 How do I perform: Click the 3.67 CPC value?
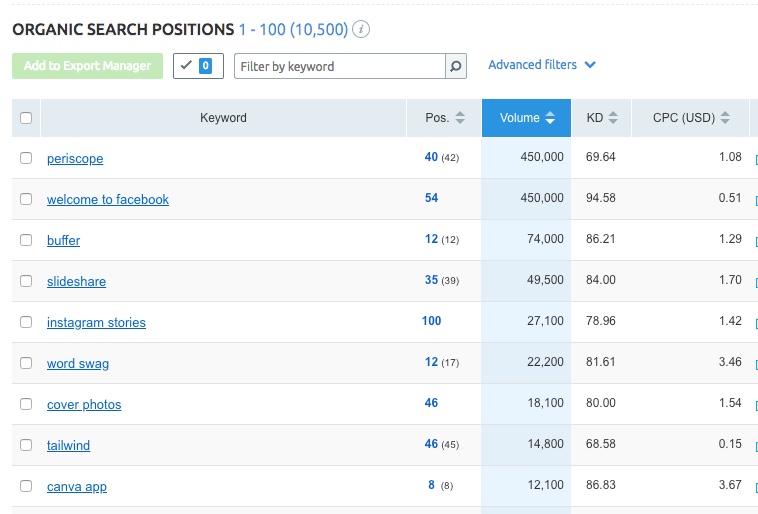(730, 485)
